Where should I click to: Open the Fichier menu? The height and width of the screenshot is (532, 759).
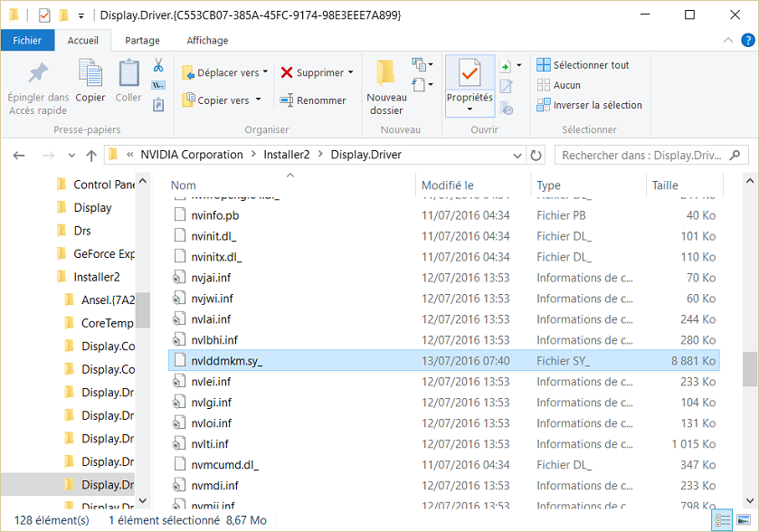(27, 41)
